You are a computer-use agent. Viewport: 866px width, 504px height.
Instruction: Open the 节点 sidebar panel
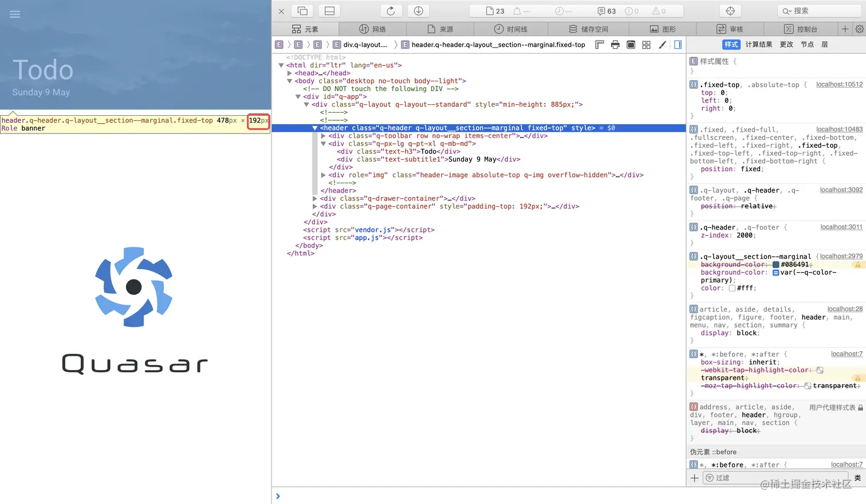(x=807, y=45)
